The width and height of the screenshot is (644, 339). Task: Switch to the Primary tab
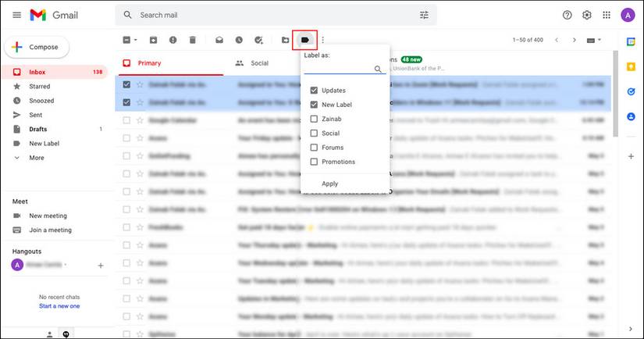pyautogui.click(x=171, y=63)
